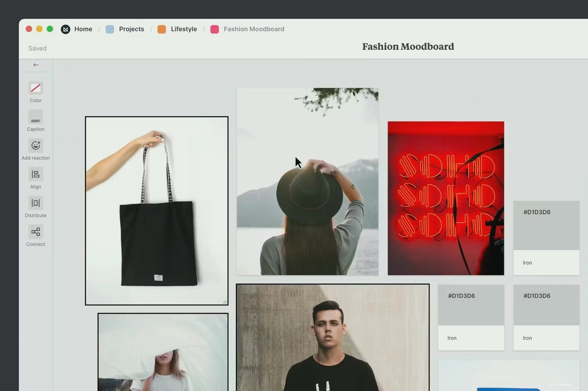Select the woman with hat photo

(x=307, y=181)
